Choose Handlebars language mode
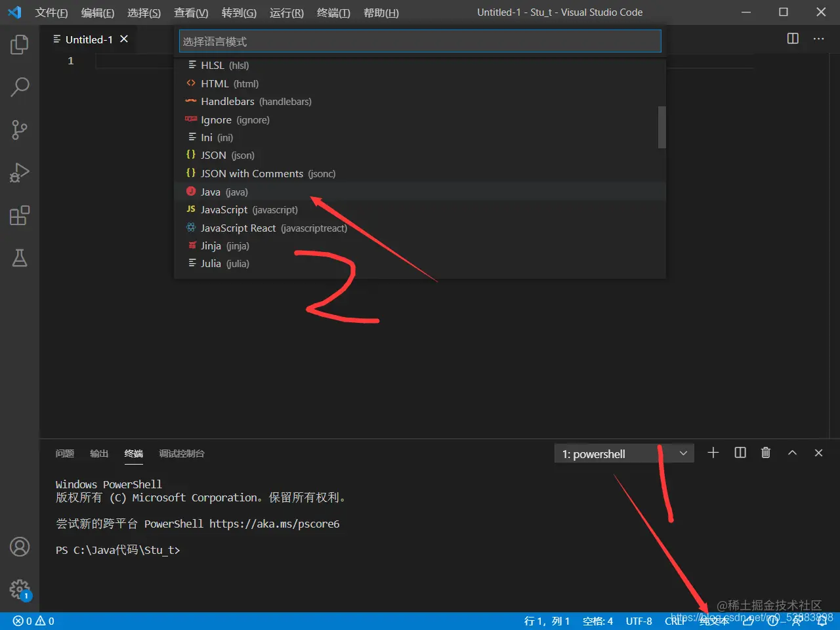 (x=420, y=101)
